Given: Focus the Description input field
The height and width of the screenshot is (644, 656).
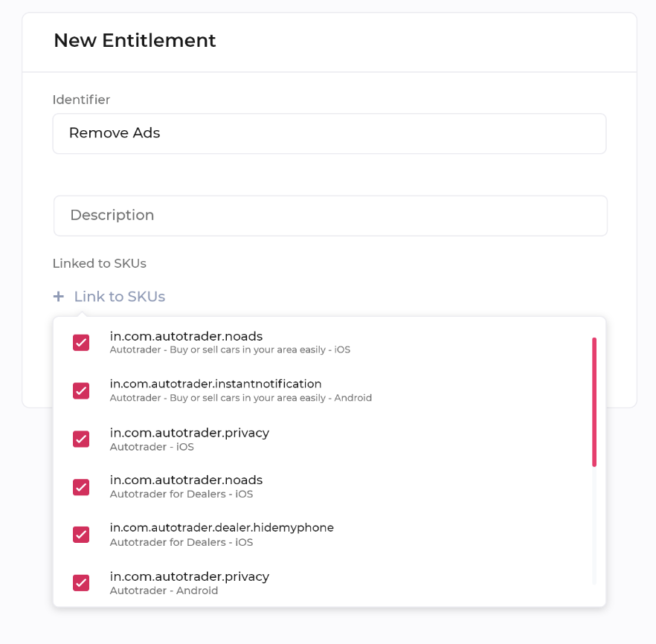Looking at the screenshot, I should click(x=330, y=216).
